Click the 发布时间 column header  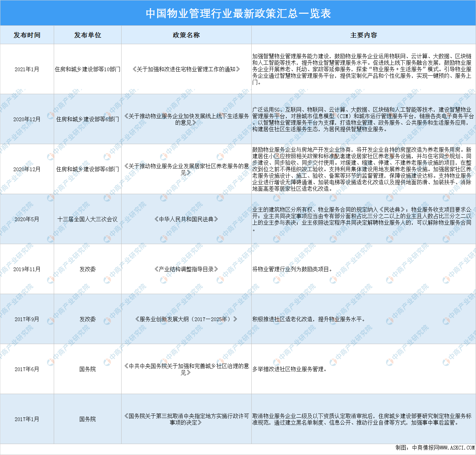coord(27,35)
